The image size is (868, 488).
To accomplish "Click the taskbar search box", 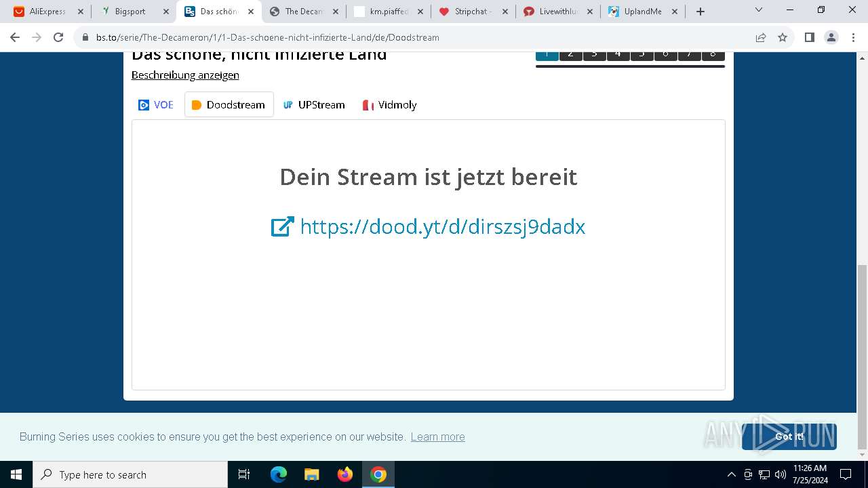I will [130, 474].
